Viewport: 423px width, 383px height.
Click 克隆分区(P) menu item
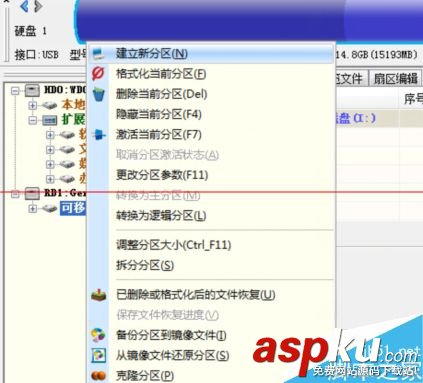pos(210,376)
